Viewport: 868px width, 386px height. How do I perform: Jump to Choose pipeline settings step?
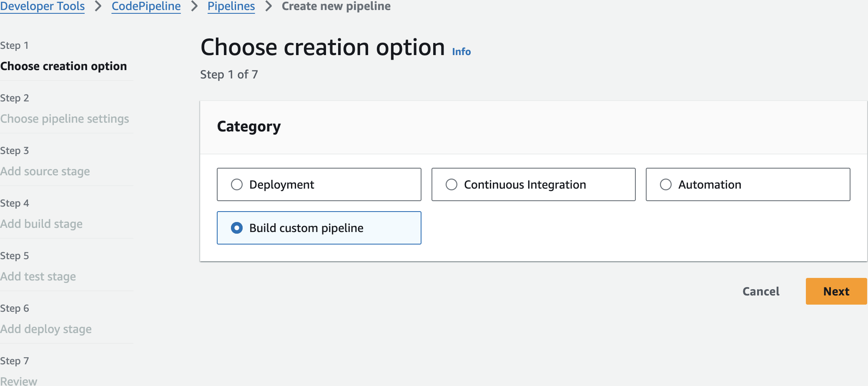pyautogui.click(x=65, y=119)
